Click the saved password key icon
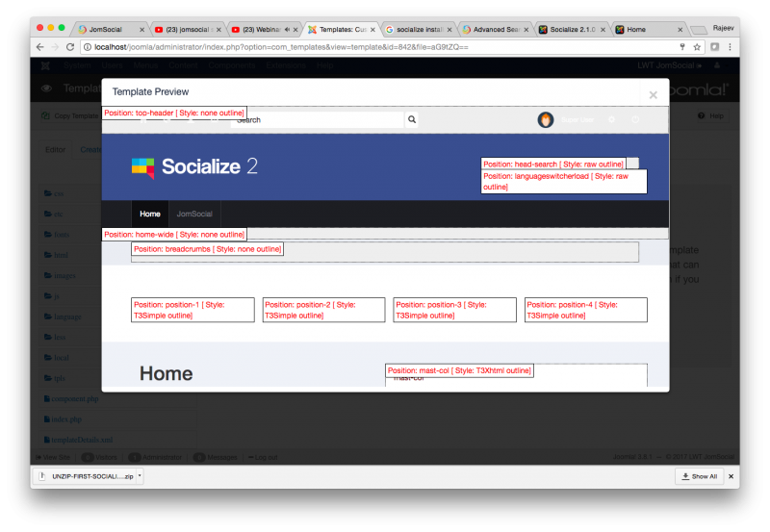The height and width of the screenshot is (532, 770). pyautogui.click(x=682, y=47)
